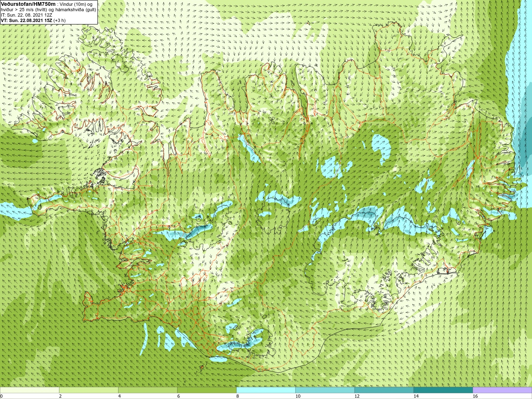Click the 'IT: Sun. 22. 08. 2021 12Z' line
Viewport: 532px width, 399px height.
[x=26, y=15]
